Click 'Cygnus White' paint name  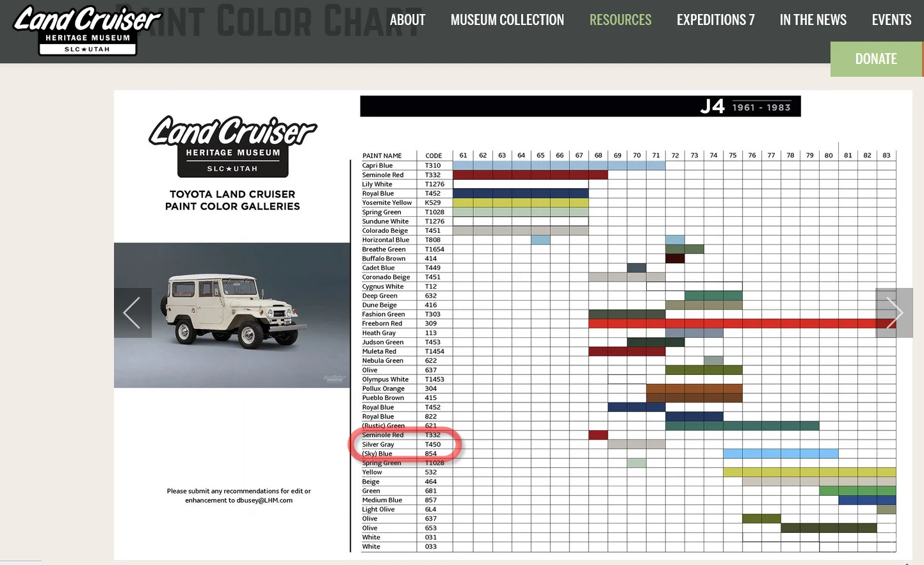tap(383, 287)
